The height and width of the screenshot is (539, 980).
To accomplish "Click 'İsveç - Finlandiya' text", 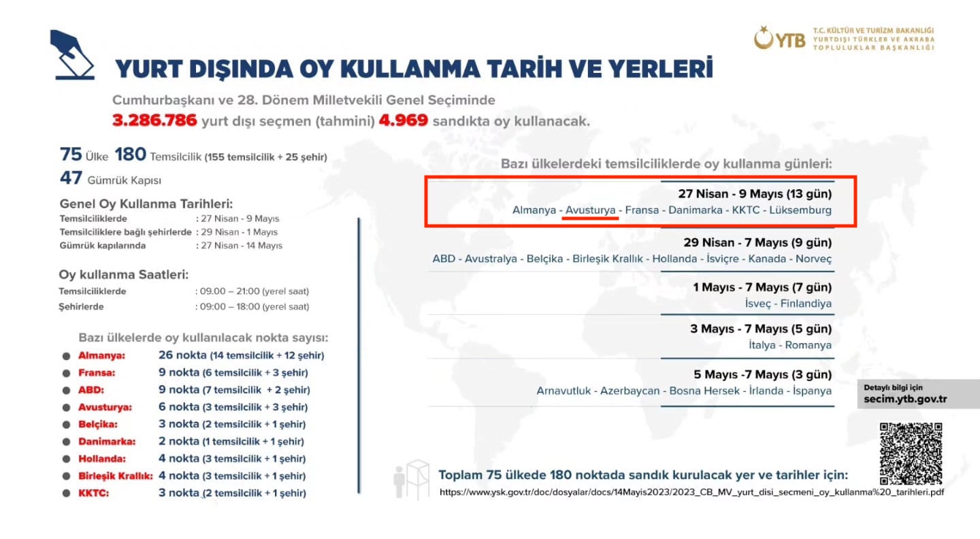I will (x=789, y=304).
